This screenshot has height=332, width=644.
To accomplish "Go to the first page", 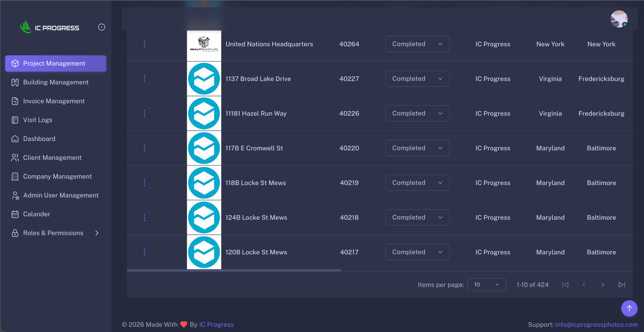I will tap(565, 285).
